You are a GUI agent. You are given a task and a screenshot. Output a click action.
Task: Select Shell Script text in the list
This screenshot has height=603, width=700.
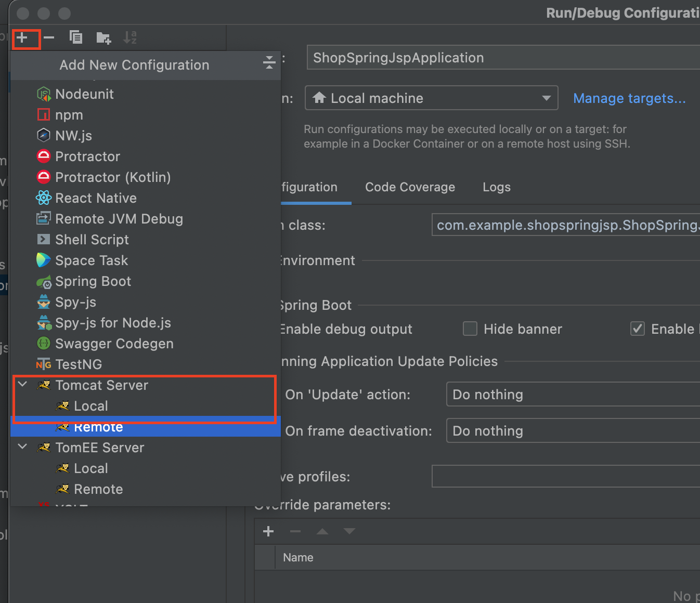point(92,240)
